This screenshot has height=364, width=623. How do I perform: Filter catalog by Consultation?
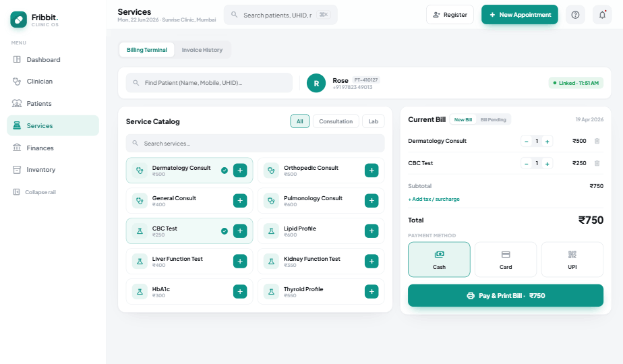pyautogui.click(x=336, y=121)
